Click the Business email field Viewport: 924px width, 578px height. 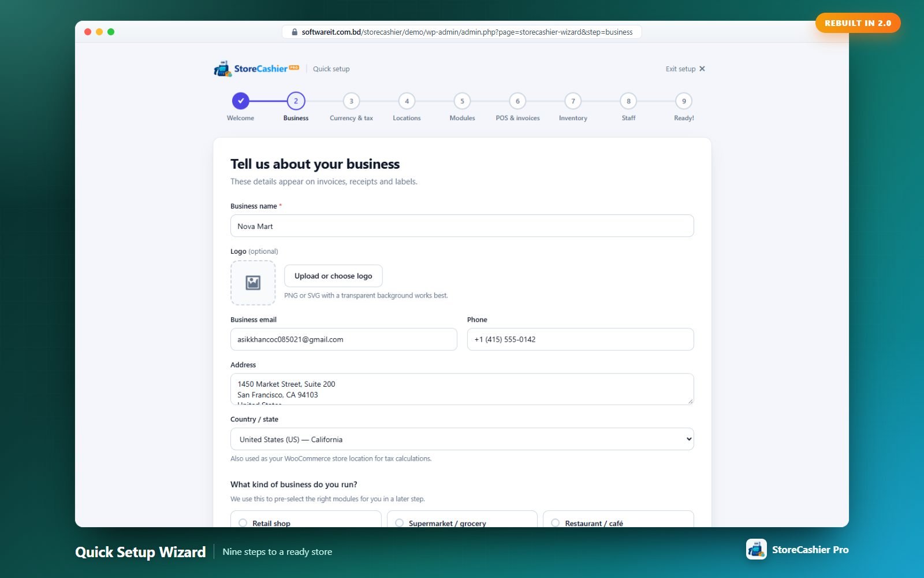tap(344, 339)
